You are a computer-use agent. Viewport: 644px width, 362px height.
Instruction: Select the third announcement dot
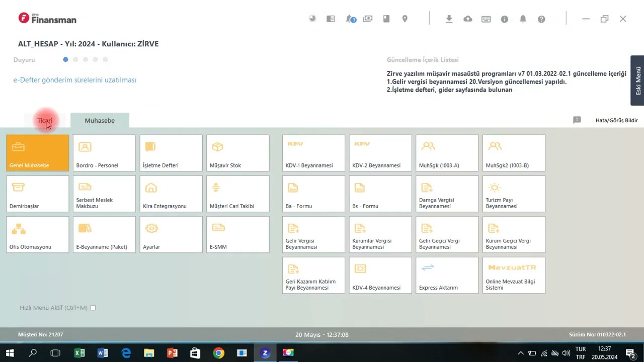click(86, 59)
